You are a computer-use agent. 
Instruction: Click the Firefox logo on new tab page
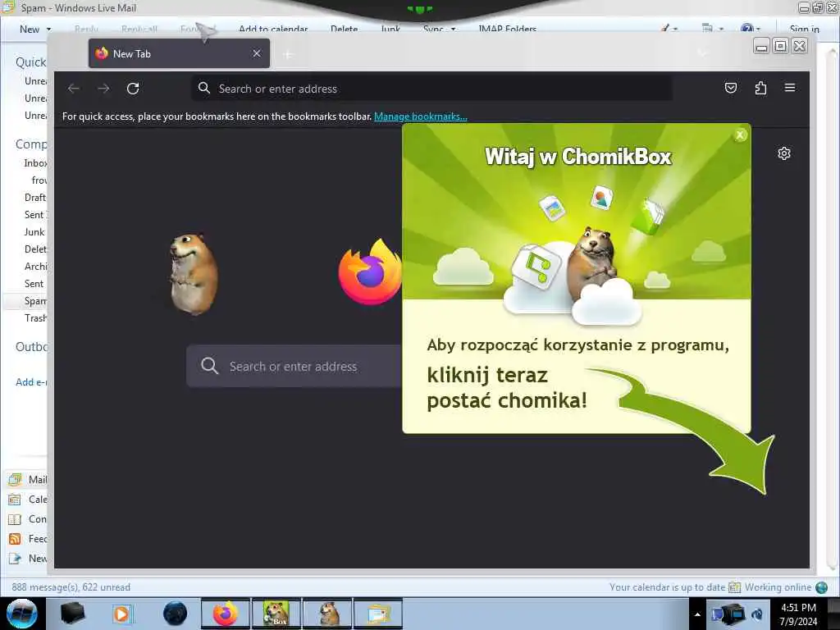point(370,272)
